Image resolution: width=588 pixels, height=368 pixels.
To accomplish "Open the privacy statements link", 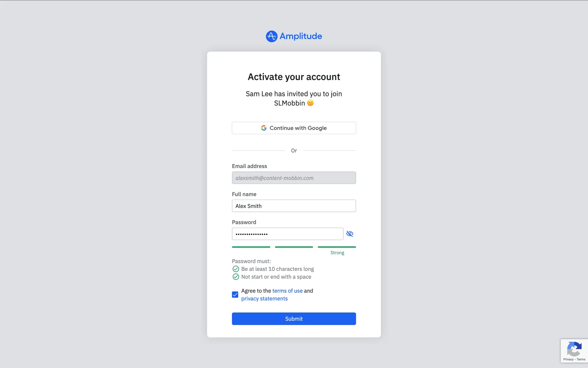I will click(x=264, y=299).
